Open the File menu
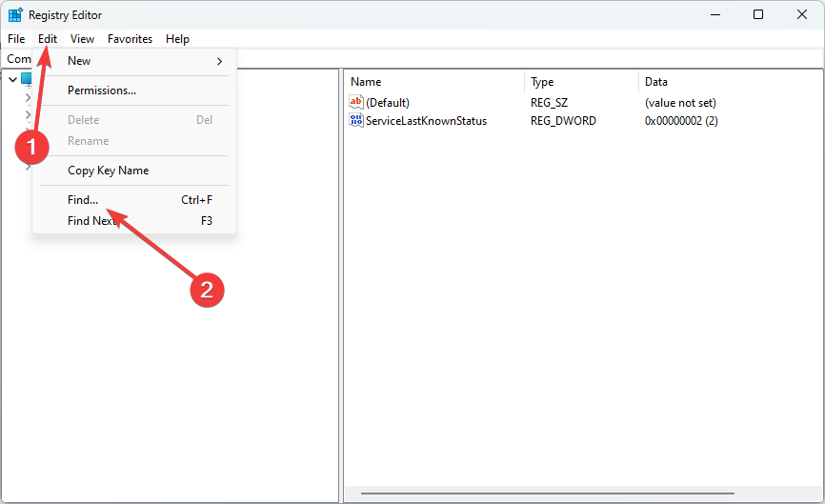This screenshot has width=825, height=504. point(16,39)
